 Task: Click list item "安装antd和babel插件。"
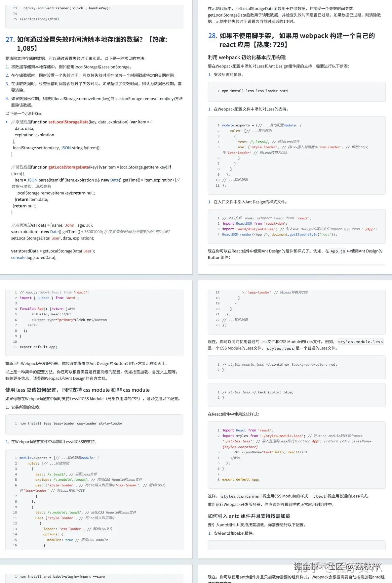[234, 533]
